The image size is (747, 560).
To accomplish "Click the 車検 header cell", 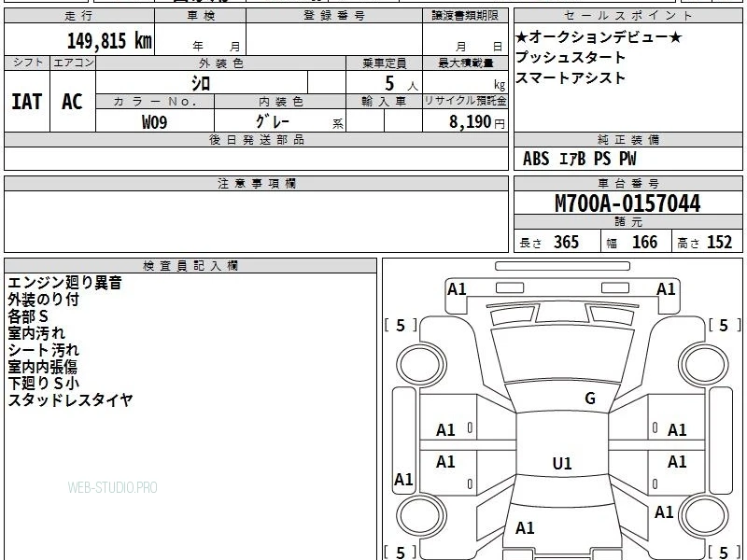I will click(x=201, y=16).
